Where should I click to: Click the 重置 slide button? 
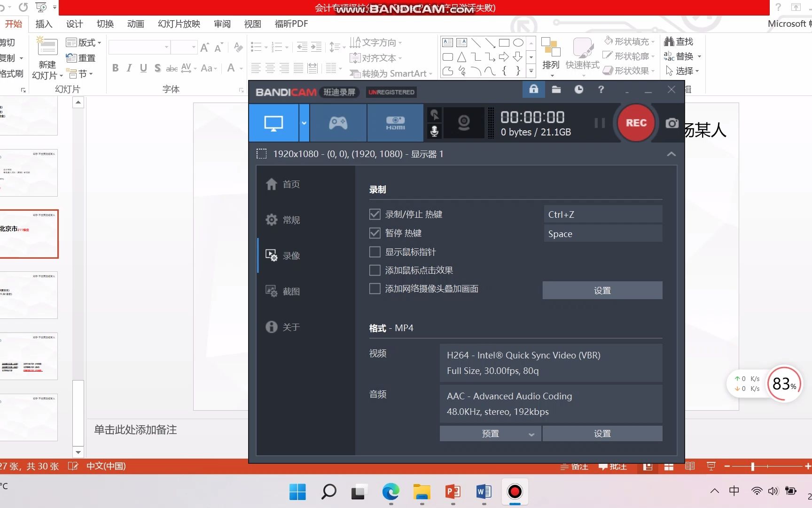[x=81, y=58]
